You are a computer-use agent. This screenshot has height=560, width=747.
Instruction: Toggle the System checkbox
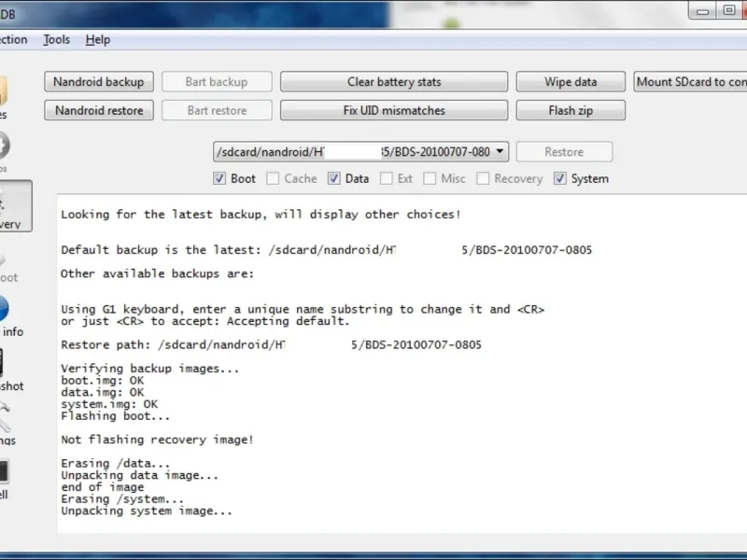point(559,178)
